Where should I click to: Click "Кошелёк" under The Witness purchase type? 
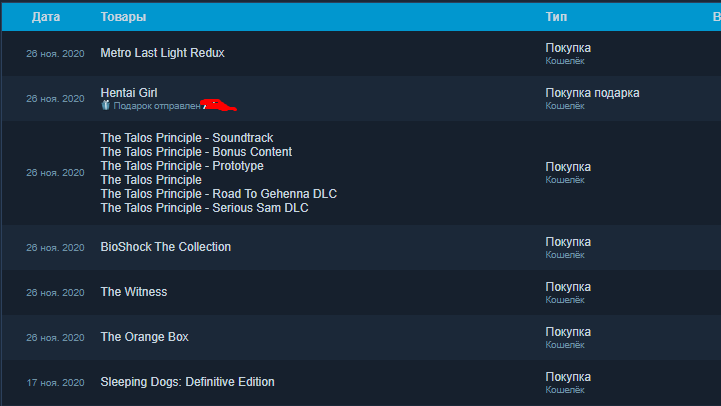(565, 300)
